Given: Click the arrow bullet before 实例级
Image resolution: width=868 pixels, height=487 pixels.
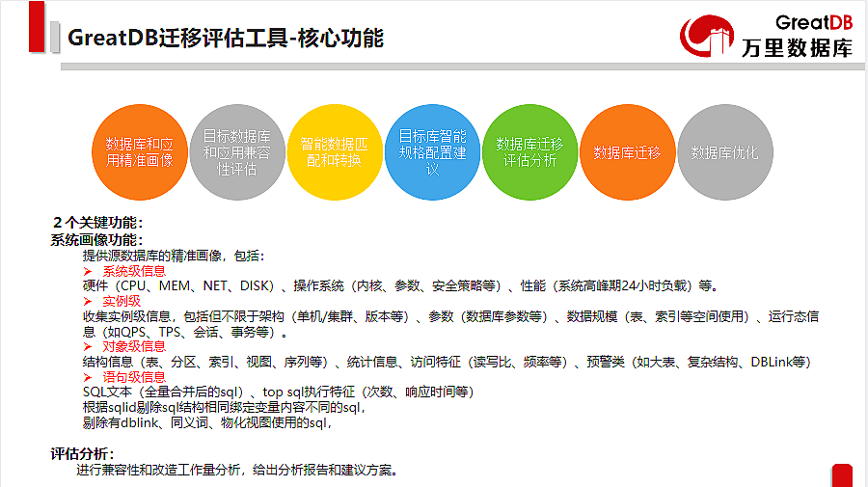Looking at the screenshot, I should (88, 302).
